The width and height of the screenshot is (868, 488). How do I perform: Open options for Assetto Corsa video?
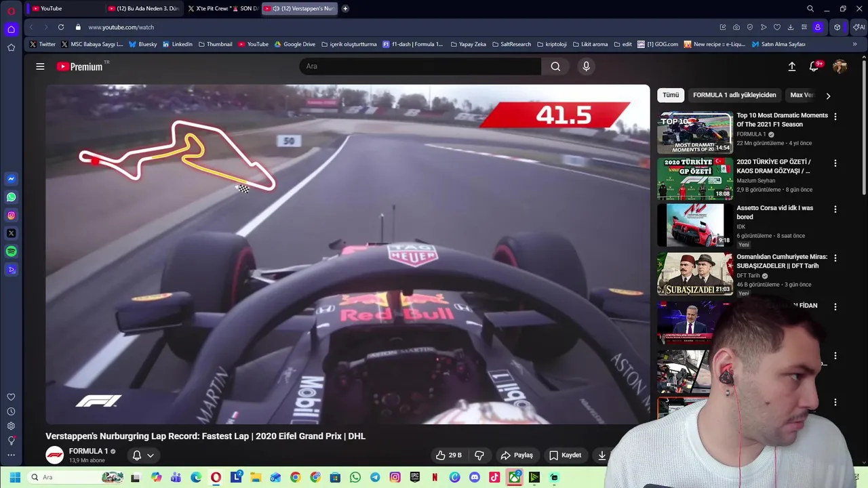(x=835, y=209)
